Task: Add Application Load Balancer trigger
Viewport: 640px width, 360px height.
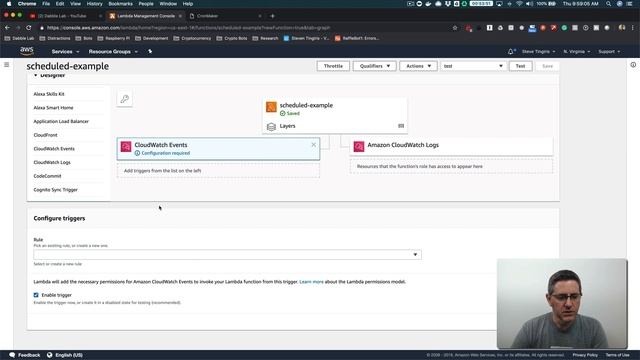Action: click(61, 121)
